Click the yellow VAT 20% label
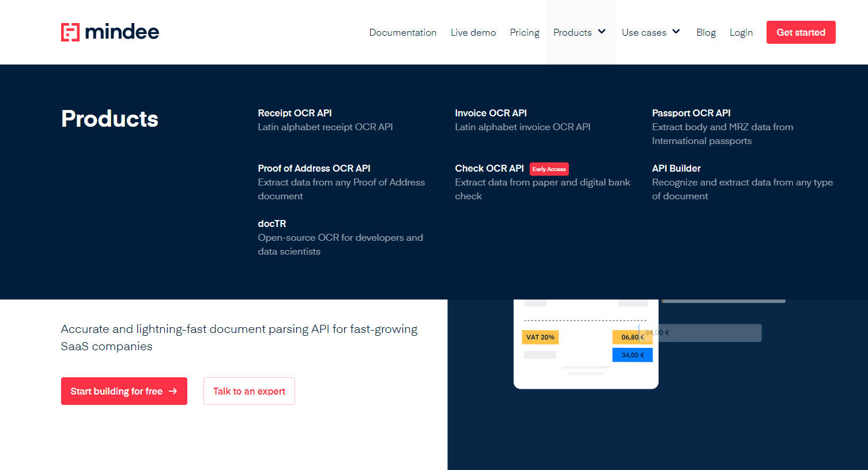 tap(540, 337)
